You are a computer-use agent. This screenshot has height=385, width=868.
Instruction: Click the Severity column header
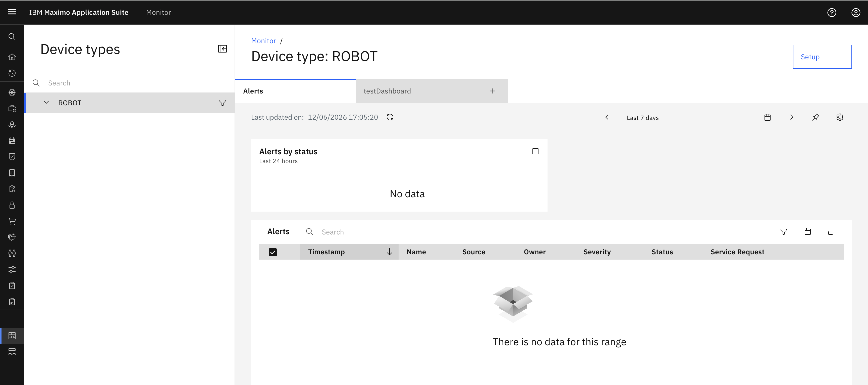pos(597,252)
